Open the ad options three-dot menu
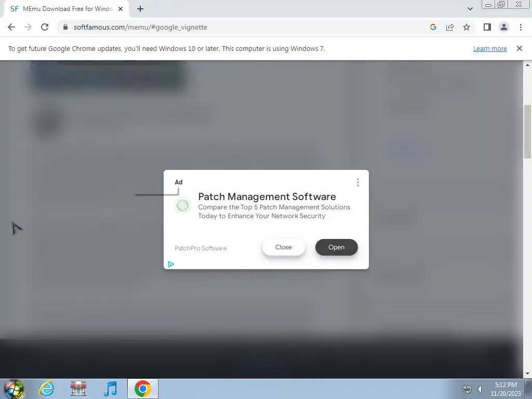This screenshot has width=532, height=399. click(357, 182)
